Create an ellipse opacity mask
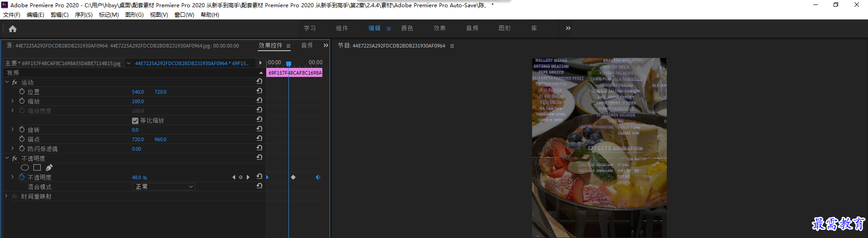 coord(25,167)
